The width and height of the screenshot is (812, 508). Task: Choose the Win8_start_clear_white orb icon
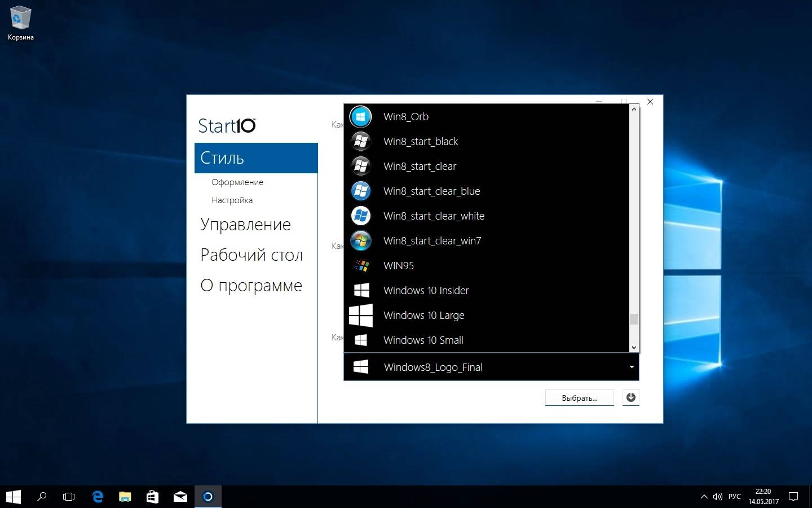tap(361, 216)
